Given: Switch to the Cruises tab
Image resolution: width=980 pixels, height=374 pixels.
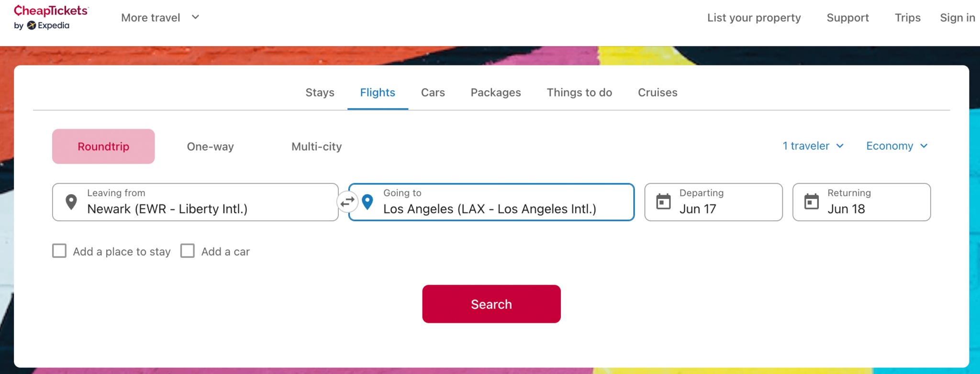Looking at the screenshot, I should (657, 92).
